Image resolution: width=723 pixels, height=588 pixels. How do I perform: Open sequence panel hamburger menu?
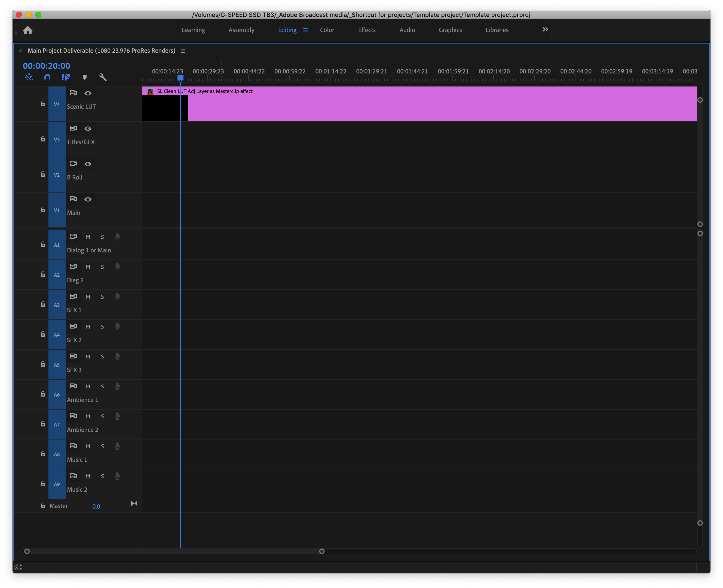coord(183,51)
